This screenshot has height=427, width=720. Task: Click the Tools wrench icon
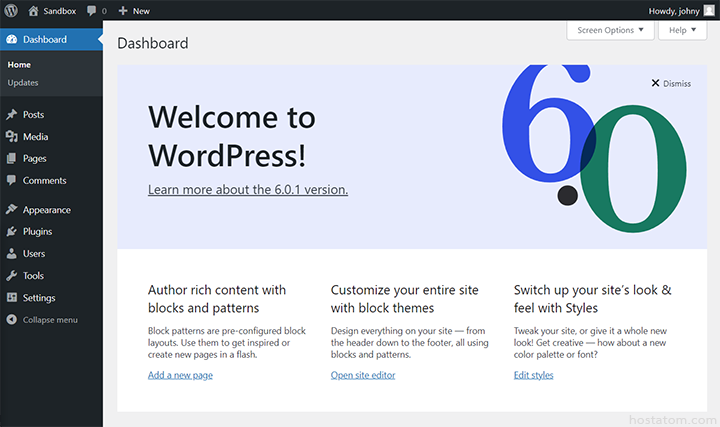[11, 276]
